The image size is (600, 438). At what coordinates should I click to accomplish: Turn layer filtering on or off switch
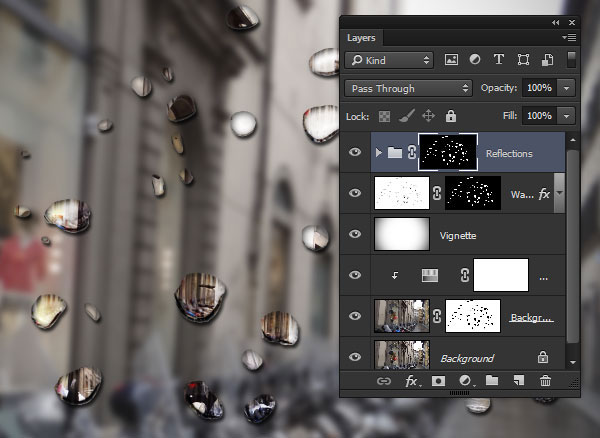(x=570, y=60)
